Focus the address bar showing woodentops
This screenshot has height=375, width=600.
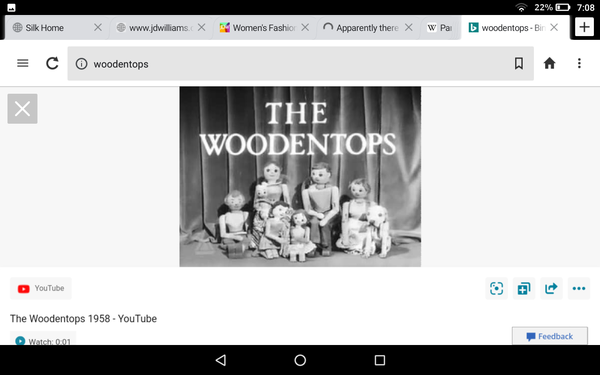pos(301,64)
